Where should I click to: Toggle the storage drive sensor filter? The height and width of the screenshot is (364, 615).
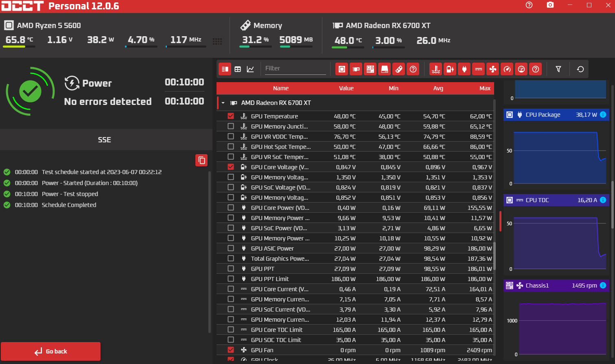385,69
